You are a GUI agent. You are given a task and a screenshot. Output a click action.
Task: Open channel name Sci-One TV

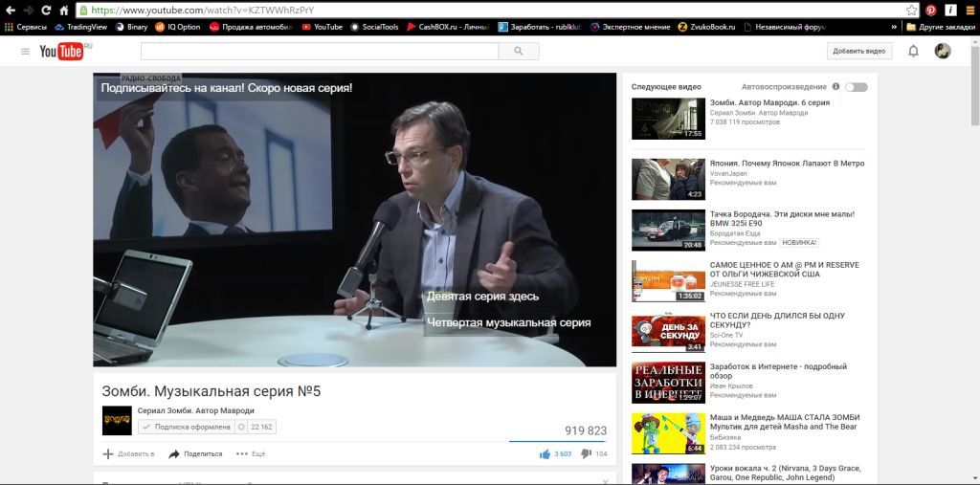click(x=726, y=335)
